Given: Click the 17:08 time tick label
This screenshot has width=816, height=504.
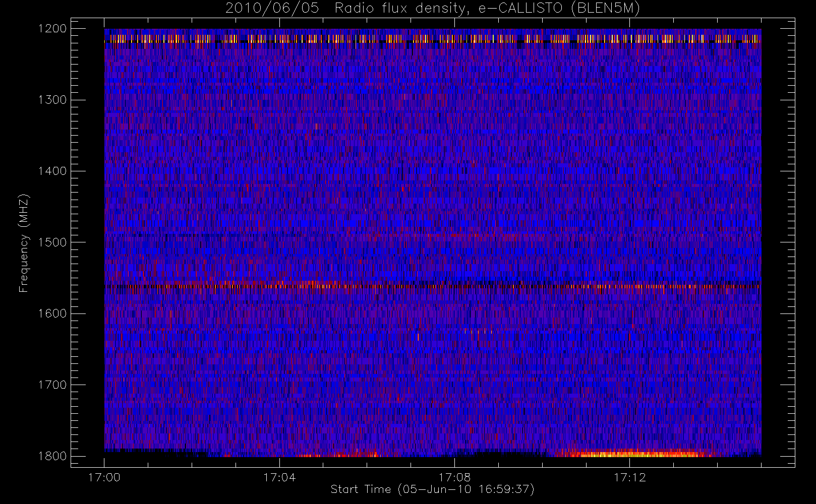Looking at the screenshot, I should pos(454,477).
